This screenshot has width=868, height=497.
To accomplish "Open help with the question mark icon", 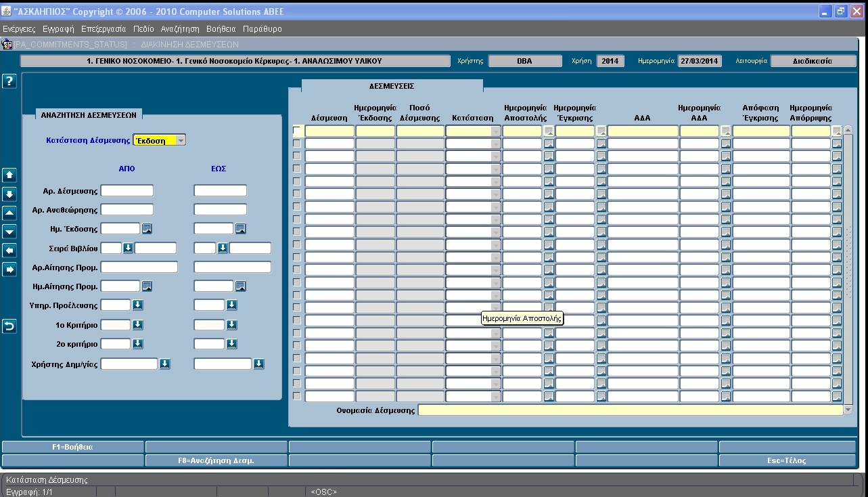I will (9, 82).
